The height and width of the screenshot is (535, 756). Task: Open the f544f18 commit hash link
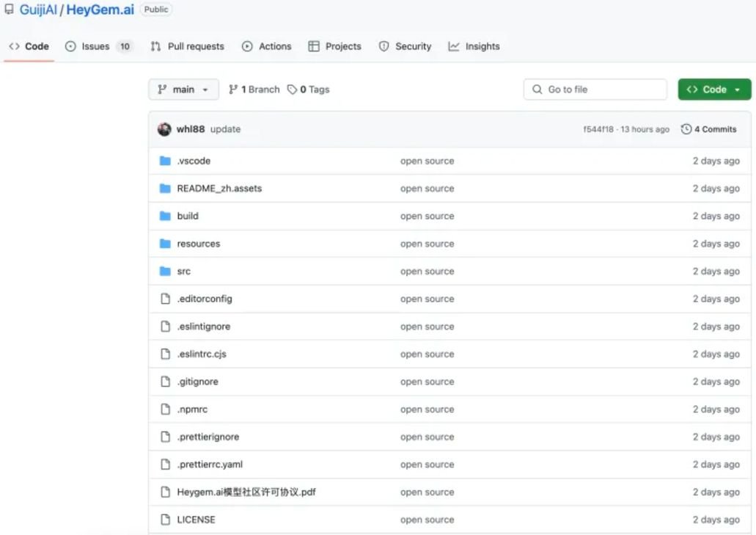coord(598,129)
